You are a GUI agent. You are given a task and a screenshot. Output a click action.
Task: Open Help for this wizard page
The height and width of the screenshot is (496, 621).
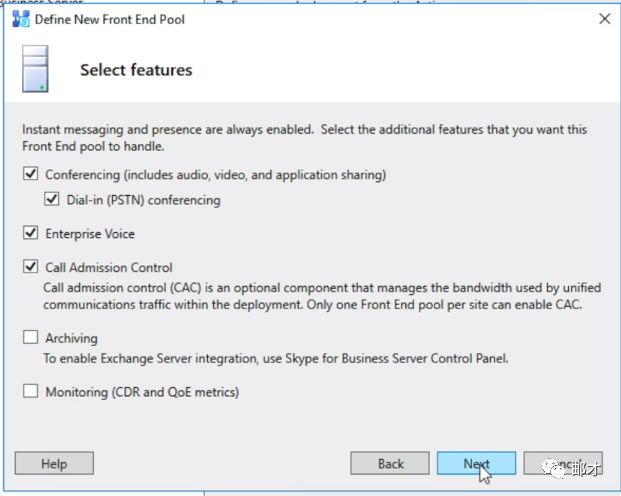[x=54, y=463]
